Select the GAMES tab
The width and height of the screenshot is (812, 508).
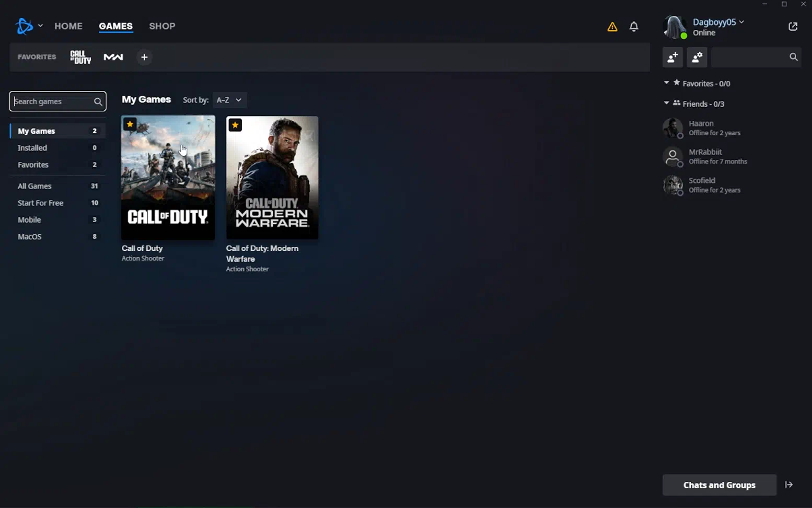(x=115, y=26)
